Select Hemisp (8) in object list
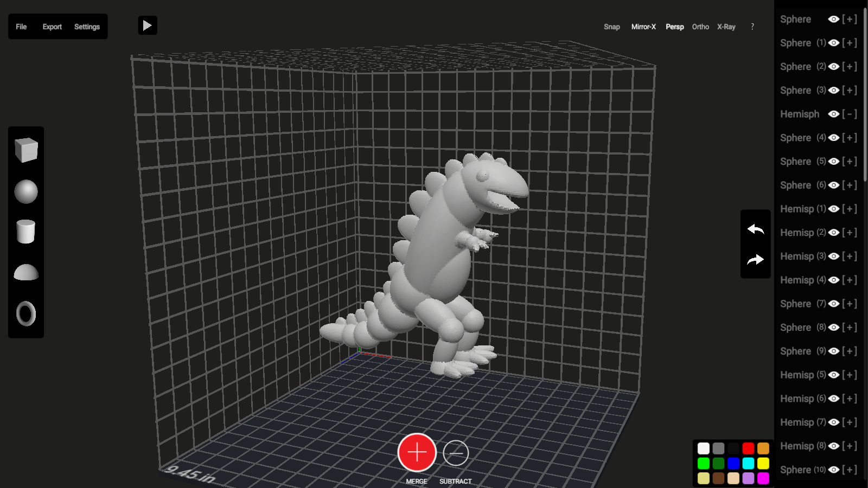This screenshot has width=868, height=488. click(803, 446)
